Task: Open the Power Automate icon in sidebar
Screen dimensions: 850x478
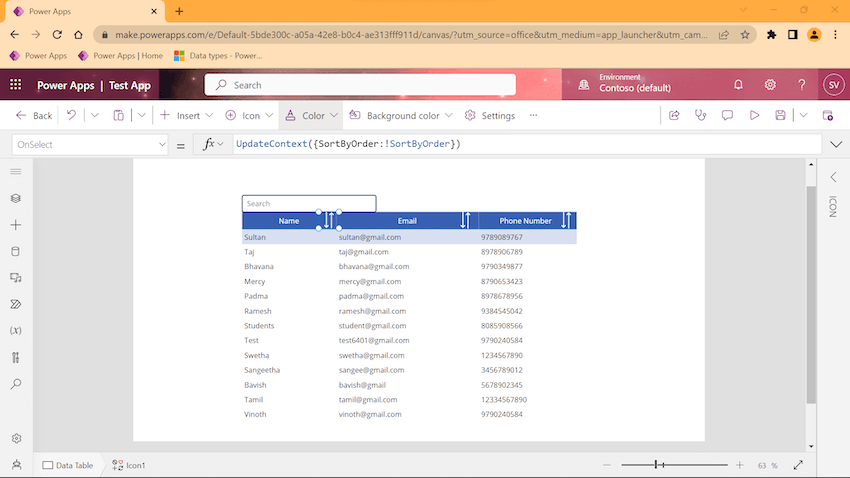Action: click(x=16, y=304)
